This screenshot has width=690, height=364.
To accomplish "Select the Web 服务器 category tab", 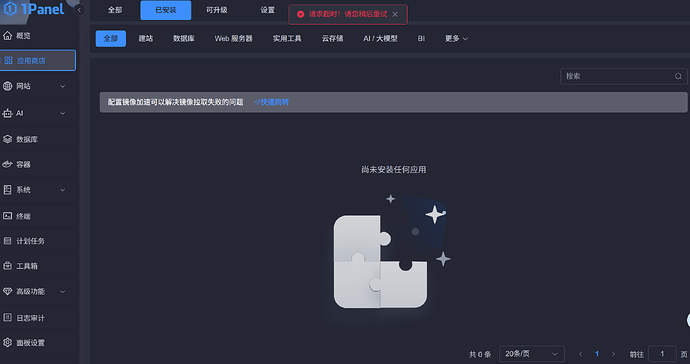I will coord(234,39).
